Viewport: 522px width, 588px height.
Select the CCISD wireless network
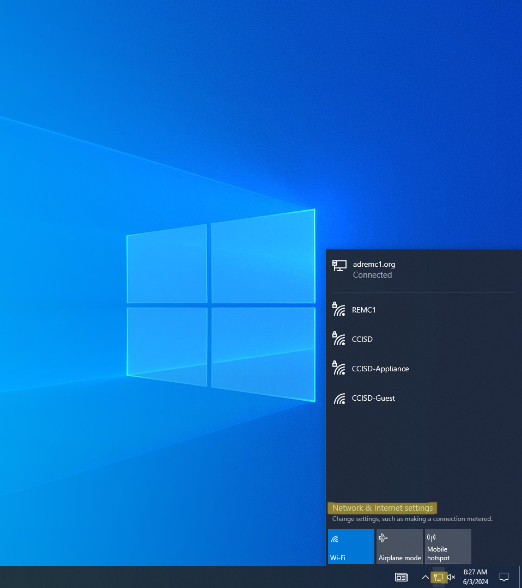pos(424,339)
